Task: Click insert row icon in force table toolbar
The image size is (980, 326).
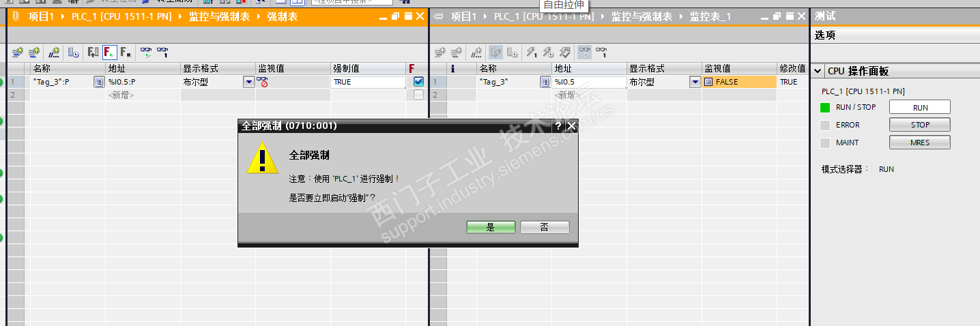Action: click(18, 51)
